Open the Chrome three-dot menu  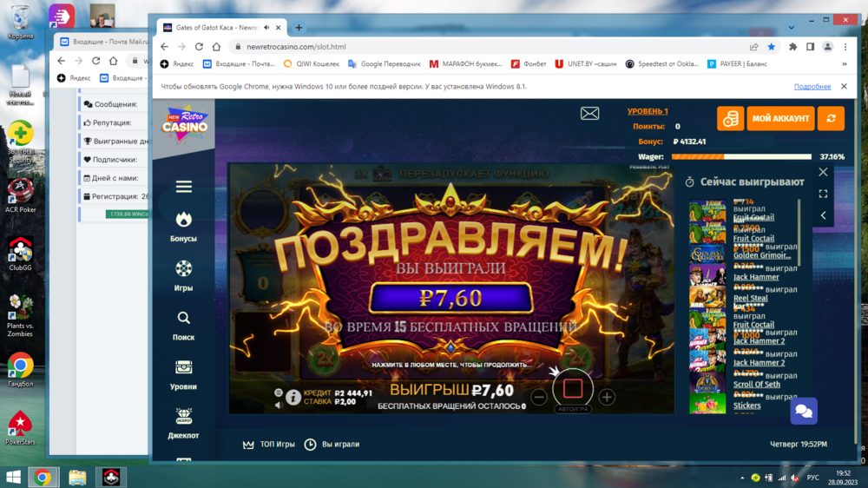coord(845,47)
